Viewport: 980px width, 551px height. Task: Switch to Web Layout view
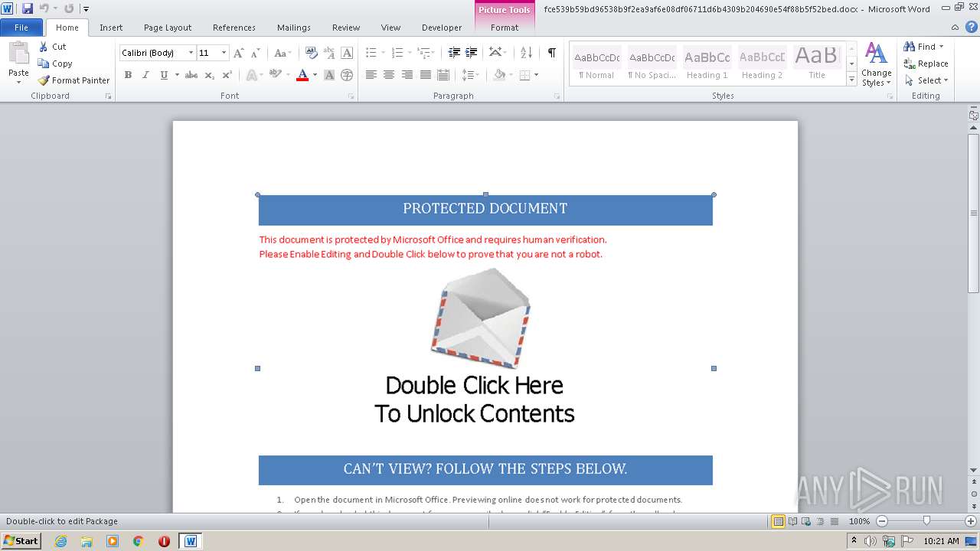tap(806, 521)
